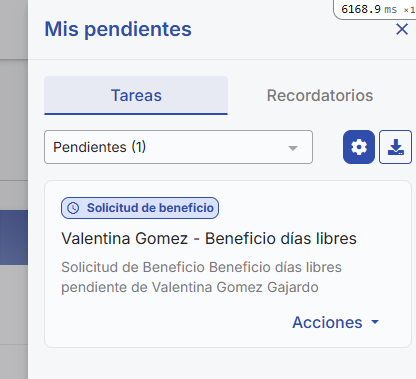Click the ×1 counter in profiler badge
This screenshot has width=416, height=379.
(x=409, y=10)
